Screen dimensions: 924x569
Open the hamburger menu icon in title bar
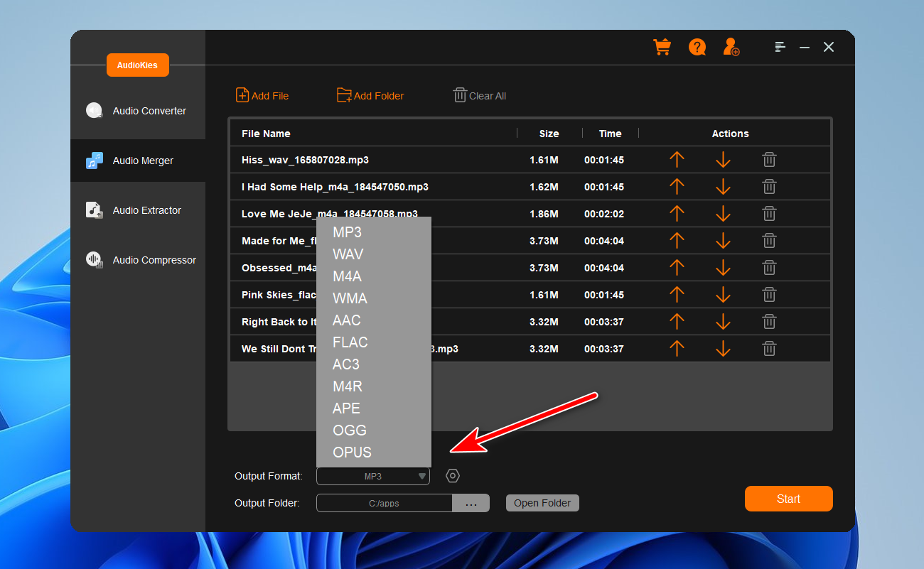(780, 47)
